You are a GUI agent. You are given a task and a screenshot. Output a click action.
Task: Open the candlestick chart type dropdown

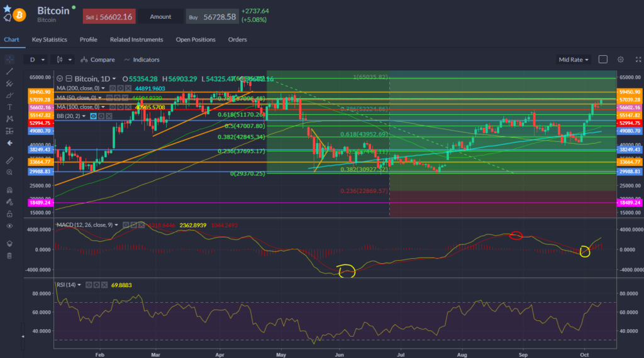(64, 60)
